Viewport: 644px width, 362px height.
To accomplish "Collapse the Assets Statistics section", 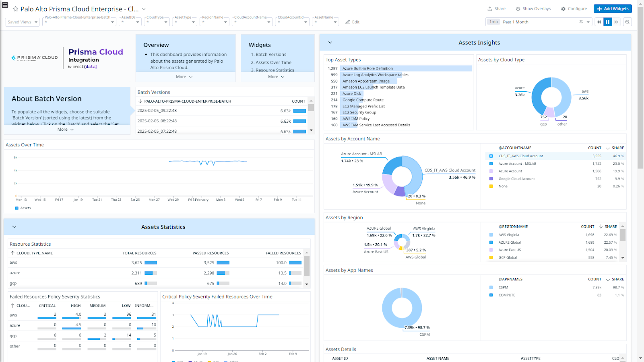I will 14,227.
